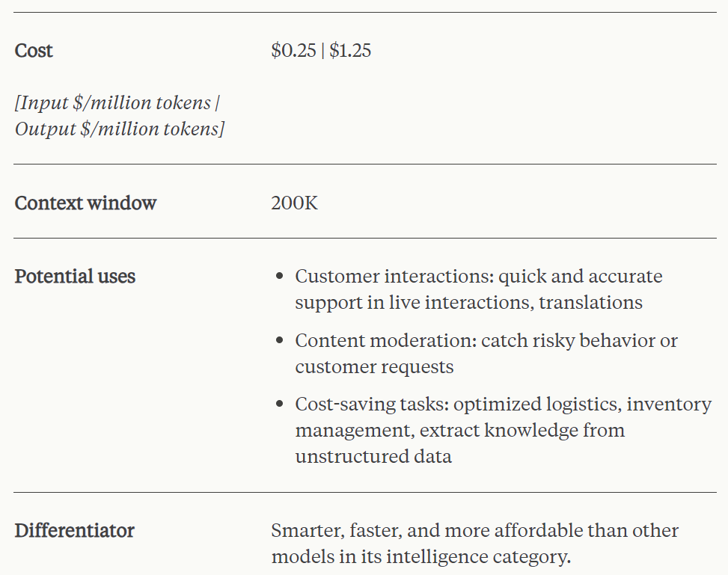Click the Cost row label
This screenshot has width=728, height=575.
point(34,51)
